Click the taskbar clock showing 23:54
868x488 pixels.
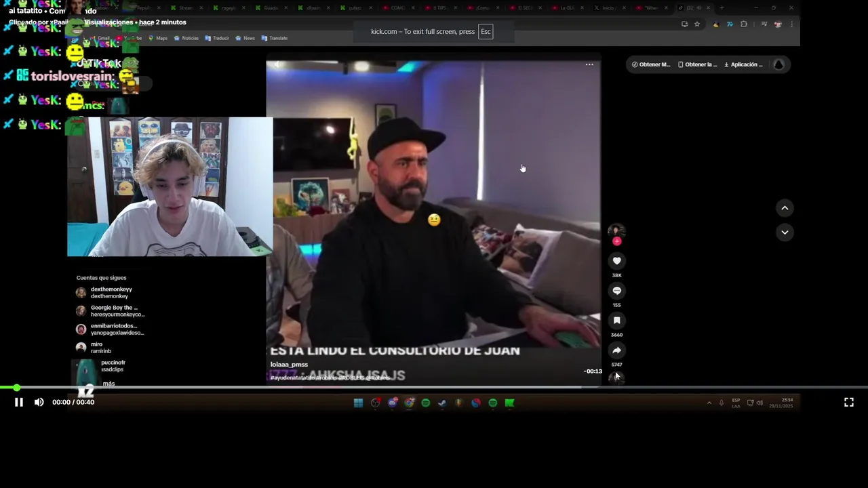[781, 403]
